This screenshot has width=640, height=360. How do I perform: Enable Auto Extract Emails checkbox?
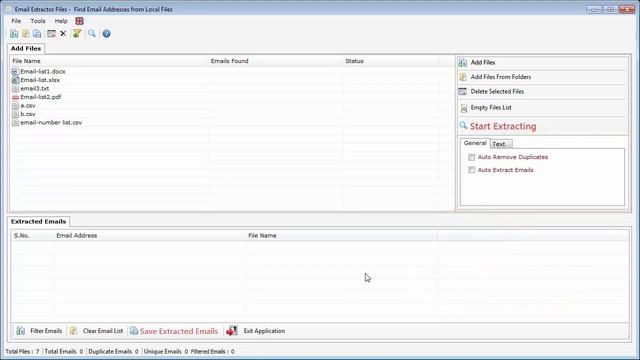471,170
